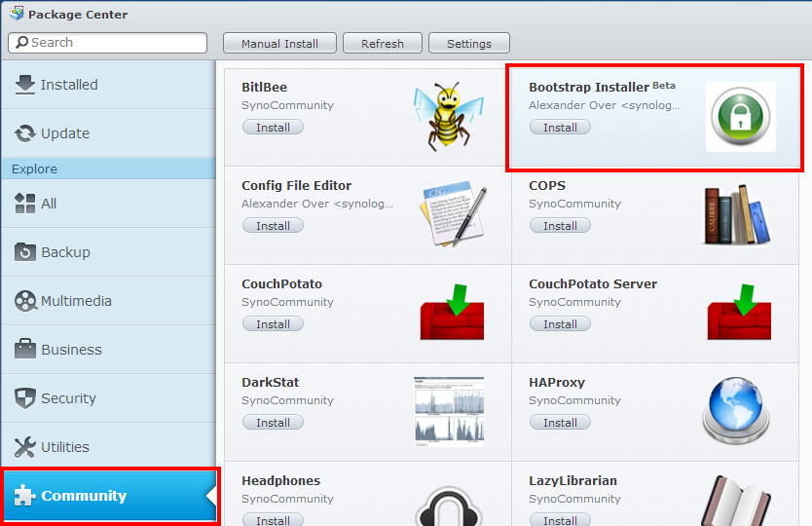This screenshot has width=812, height=526.
Task: Install the Bootstrap Installer package
Action: point(560,127)
